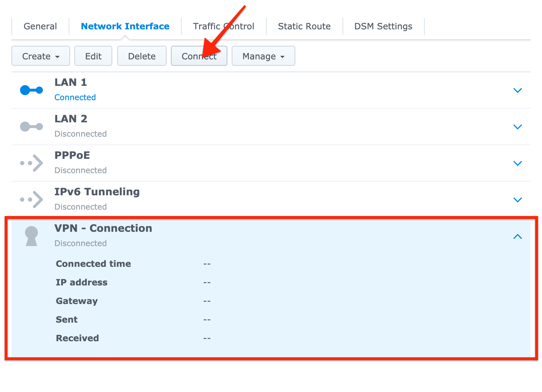Click the Connect button
Image resolution: width=542 pixels, height=392 pixels.
(x=199, y=56)
